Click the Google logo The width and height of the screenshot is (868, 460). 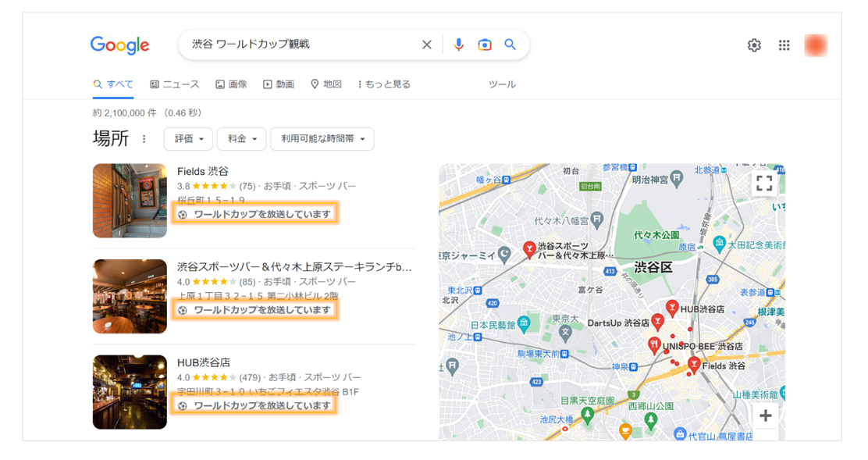(x=119, y=45)
